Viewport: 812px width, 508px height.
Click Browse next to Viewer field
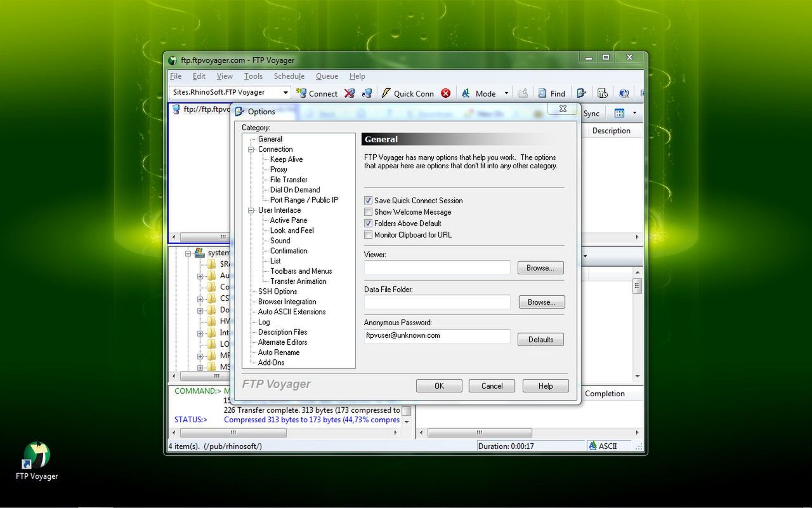[540, 268]
